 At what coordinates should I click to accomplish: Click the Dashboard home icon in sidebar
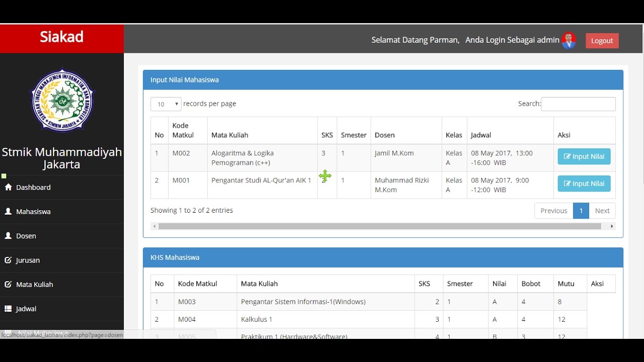pyautogui.click(x=8, y=187)
